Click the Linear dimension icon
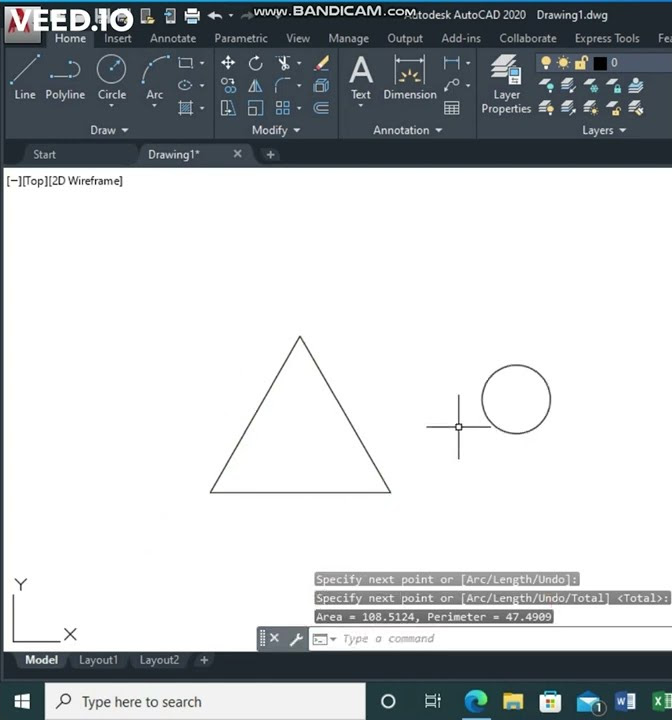This screenshot has height=720, width=672. tap(452, 62)
